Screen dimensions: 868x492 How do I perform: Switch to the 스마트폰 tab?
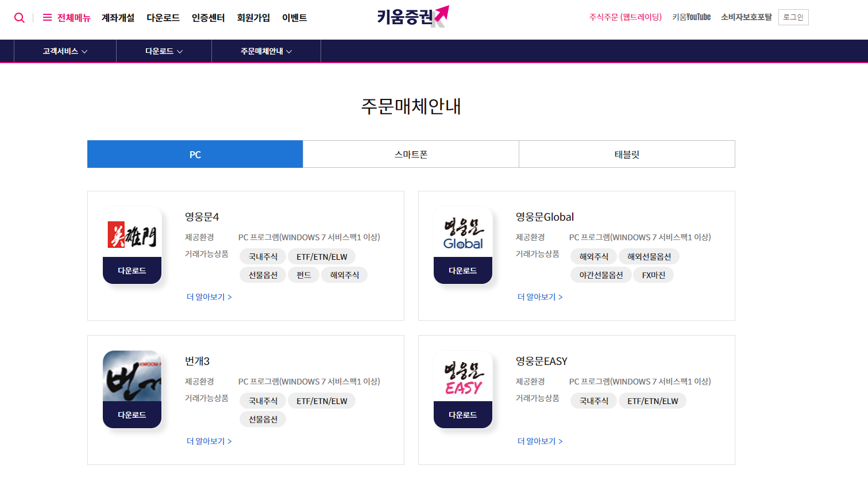click(x=411, y=154)
